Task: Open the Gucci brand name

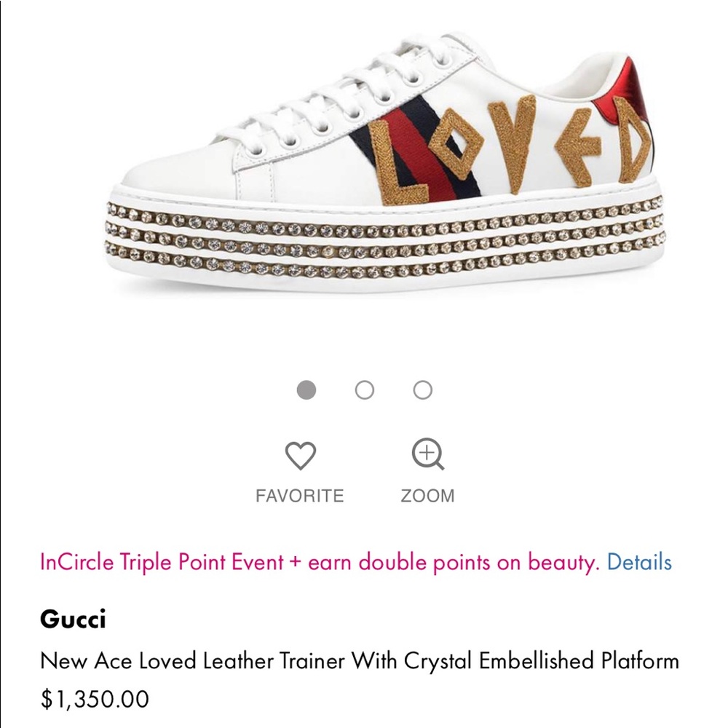Action: click(73, 620)
